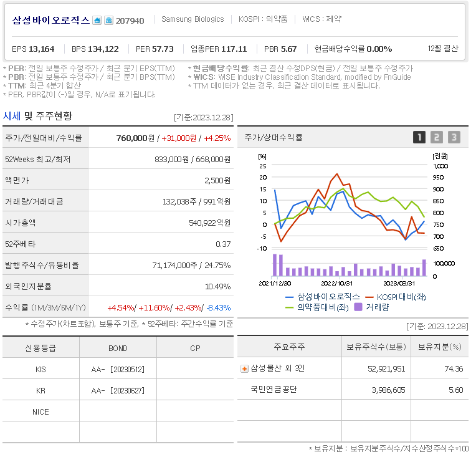Click the 1Y return -8.43% value
This screenshot has width=476, height=457.
coord(219,308)
